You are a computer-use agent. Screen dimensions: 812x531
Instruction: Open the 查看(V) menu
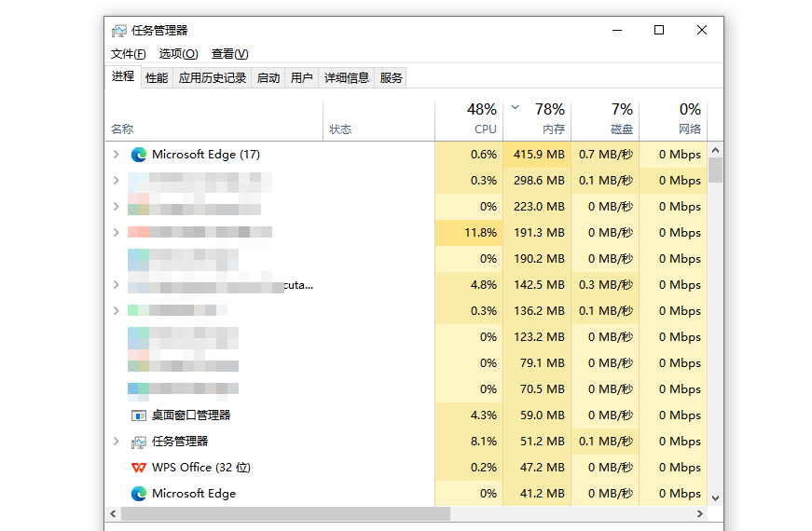pyautogui.click(x=230, y=54)
